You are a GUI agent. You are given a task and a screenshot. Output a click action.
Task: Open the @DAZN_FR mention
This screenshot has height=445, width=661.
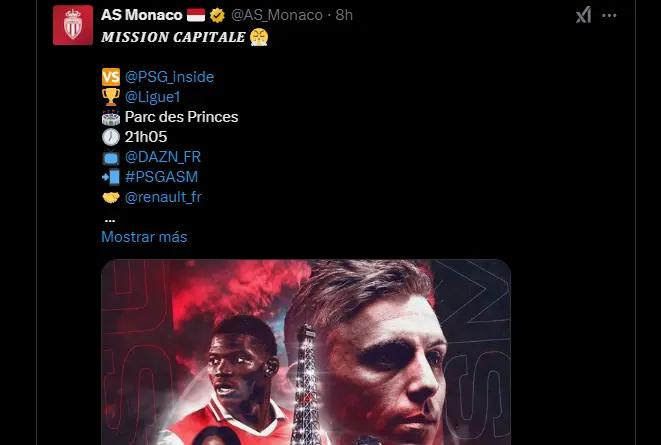(163, 157)
